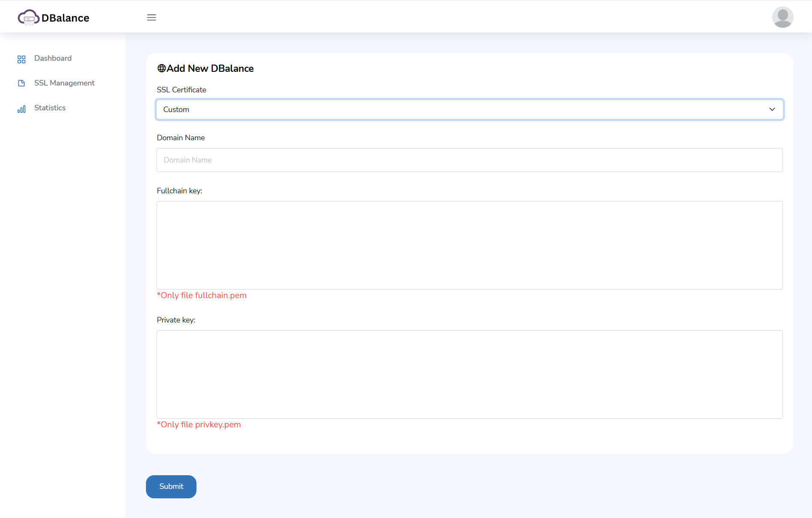Screen dimensions: 812x518
Task: Click the Dashboard grid icon
Action: coord(21,59)
